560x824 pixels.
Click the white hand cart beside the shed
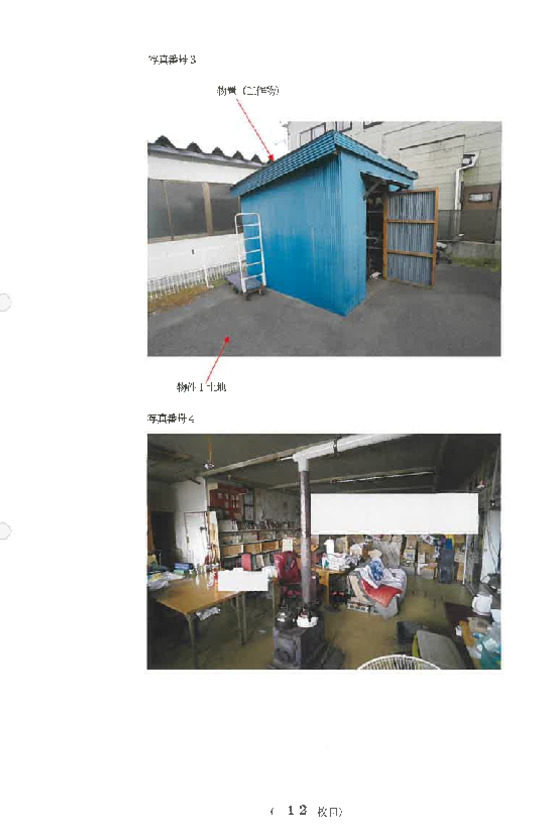tap(247, 255)
